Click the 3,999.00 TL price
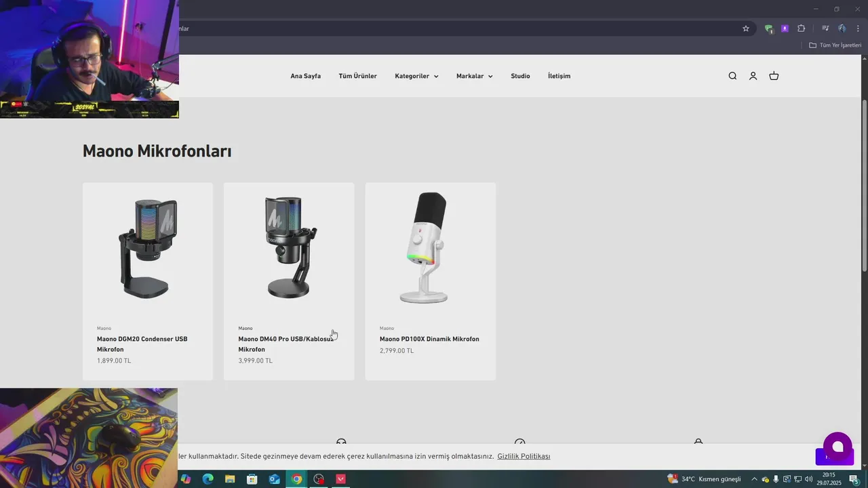The image size is (868, 488). (255, 361)
